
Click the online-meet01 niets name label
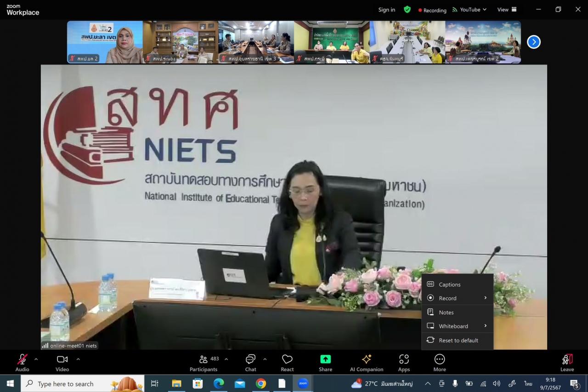[70, 346]
